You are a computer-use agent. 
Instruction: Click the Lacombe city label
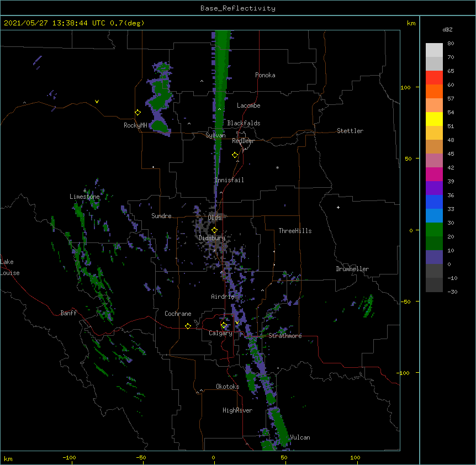[x=248, y=105]
